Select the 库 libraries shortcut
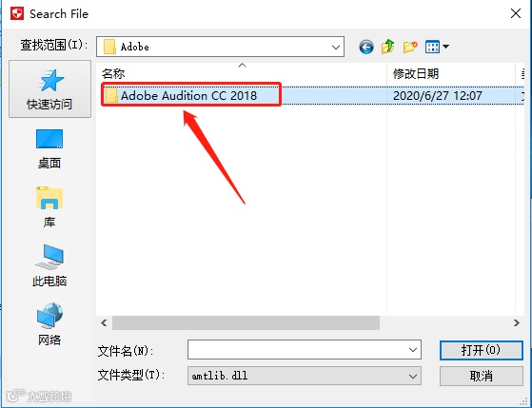Screen dimensions: 532x408 pos(49,207)
